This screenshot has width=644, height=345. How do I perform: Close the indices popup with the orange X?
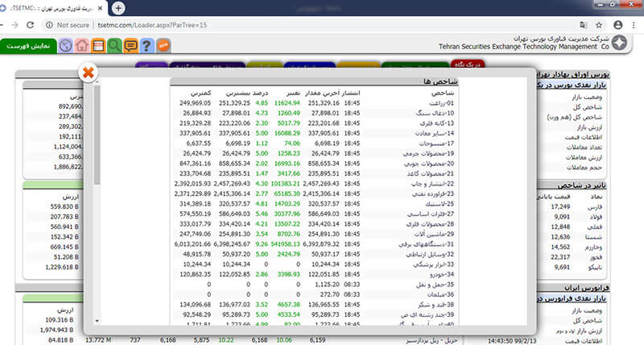point(88,73)
